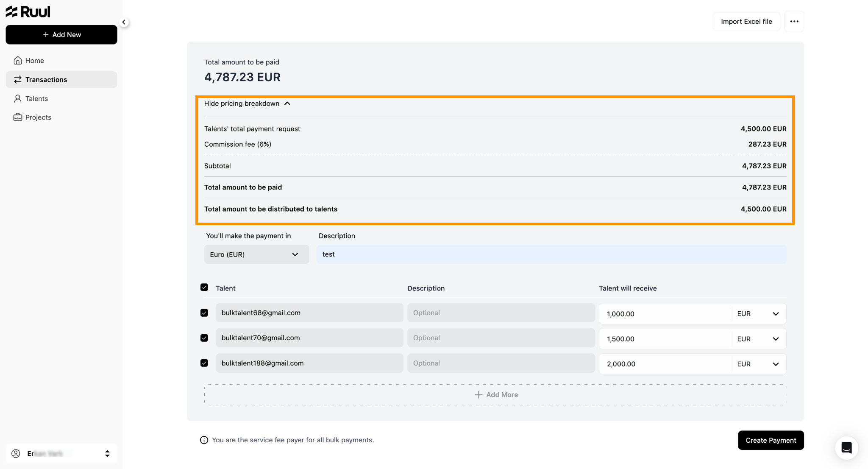Uncheck bulktalent188@gmail.com checkbox
The width and height of the screenshot is (868, 469).
pyautogui.click(x=204, y=363)
